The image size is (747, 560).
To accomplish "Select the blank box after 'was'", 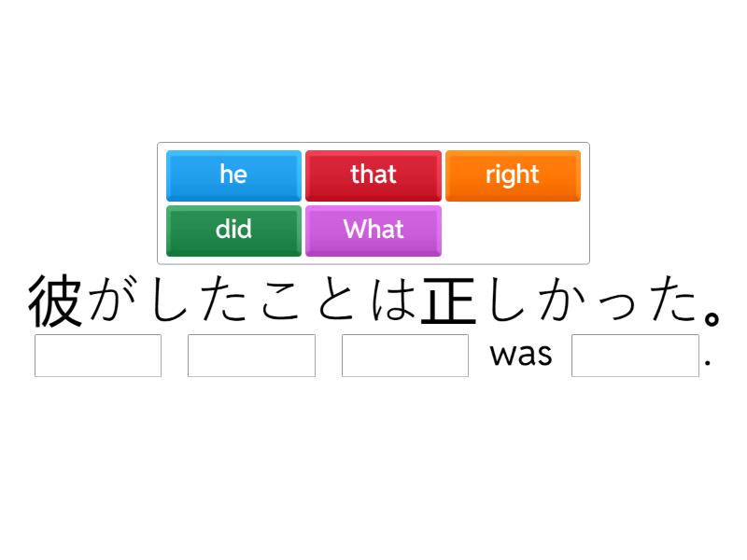I will click(x=635, y=355).
